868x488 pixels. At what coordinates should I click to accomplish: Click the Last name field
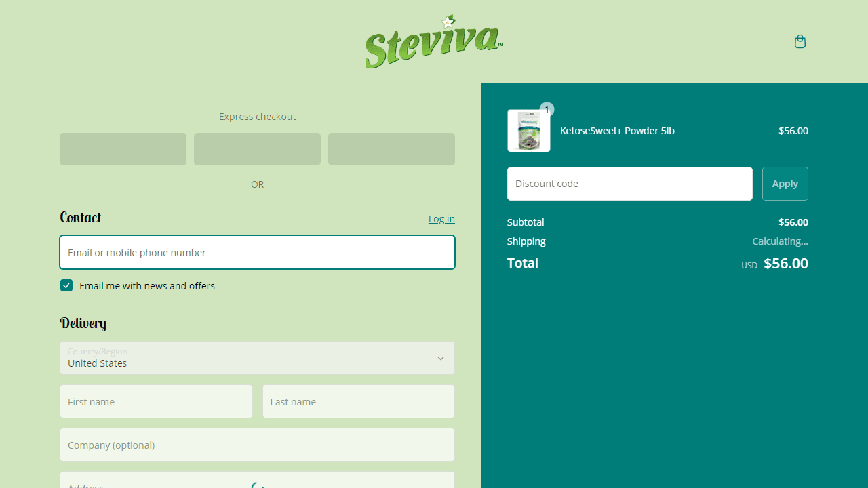point(358,401)
